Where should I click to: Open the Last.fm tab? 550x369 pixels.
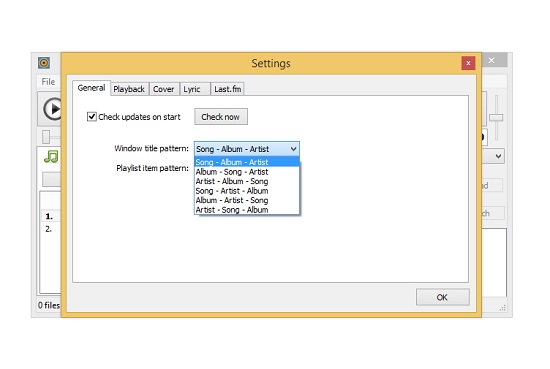pyautogui.click(x=228, y=89)
